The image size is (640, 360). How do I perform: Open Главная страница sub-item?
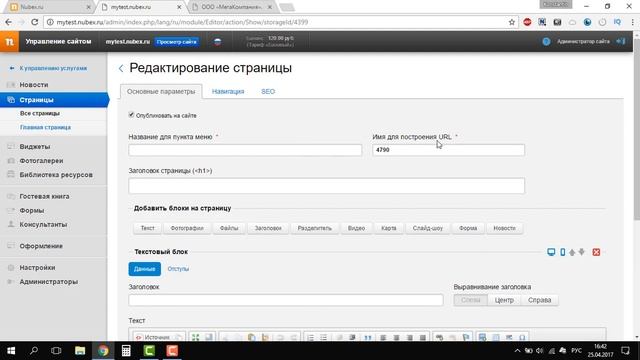[45, 127]
